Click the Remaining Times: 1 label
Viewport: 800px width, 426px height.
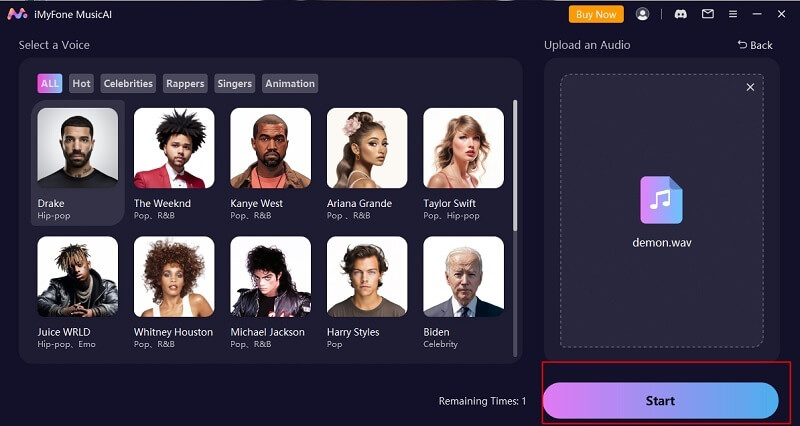[x=482, y=402]
